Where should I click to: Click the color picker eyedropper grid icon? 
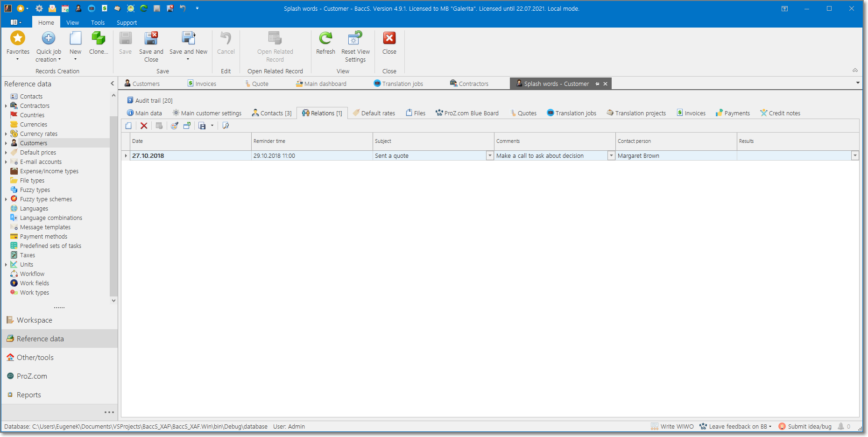coord(174,126)
